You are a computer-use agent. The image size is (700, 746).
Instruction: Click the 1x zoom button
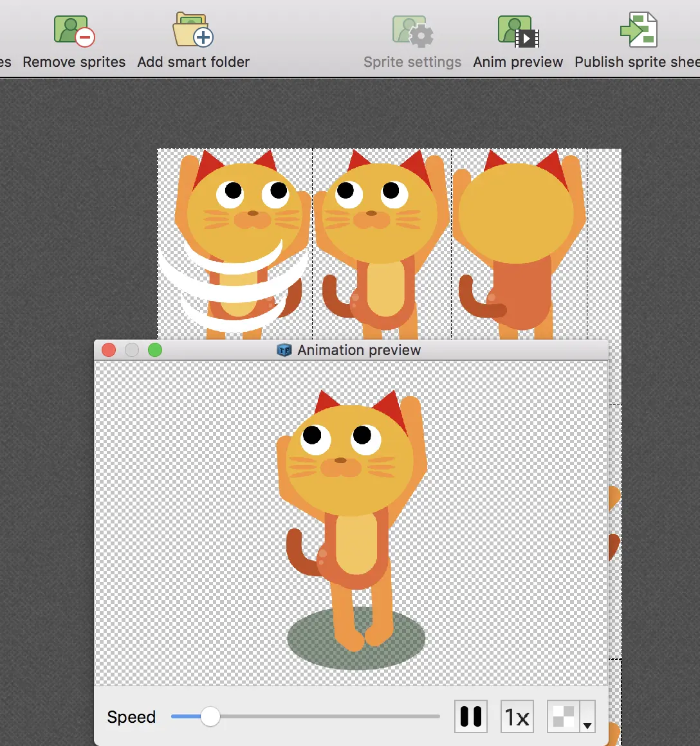[x=517, y=716]
